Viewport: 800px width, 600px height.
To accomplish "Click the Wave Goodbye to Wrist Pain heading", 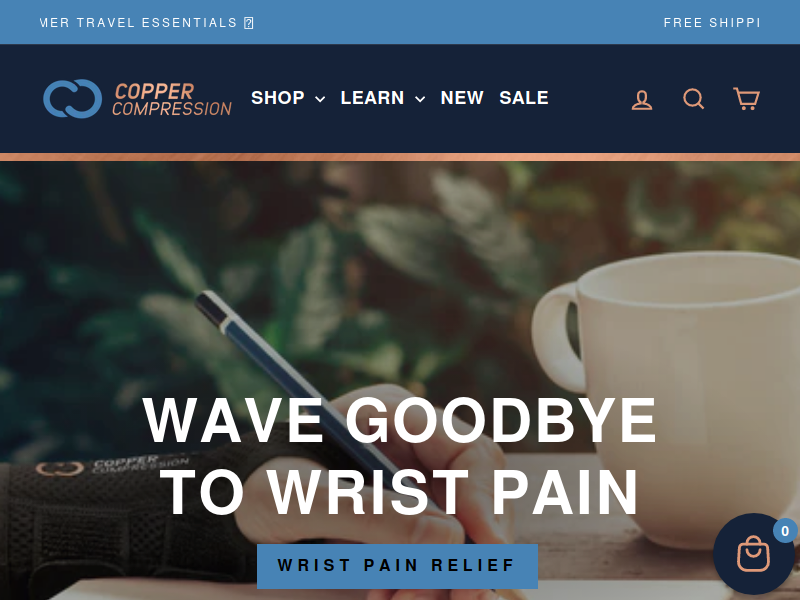I will click(399, 456).
